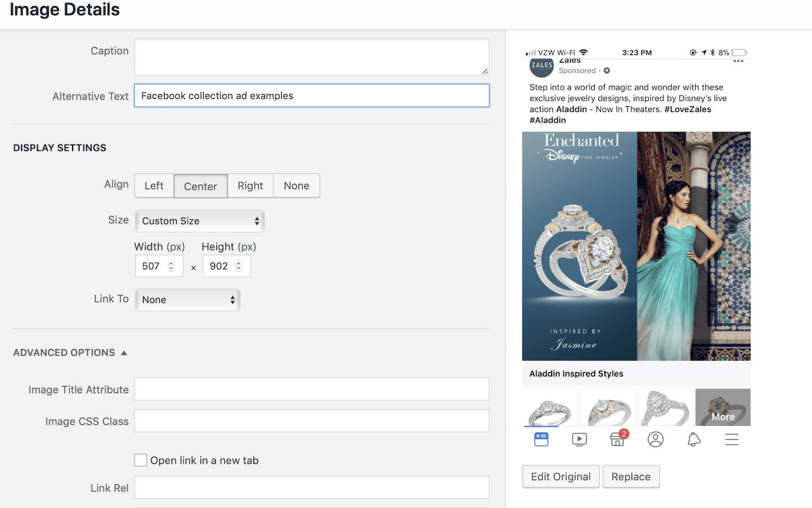812x508 pixels.
Task: Click the Zales logo avatar
Action: click(542, 66)
